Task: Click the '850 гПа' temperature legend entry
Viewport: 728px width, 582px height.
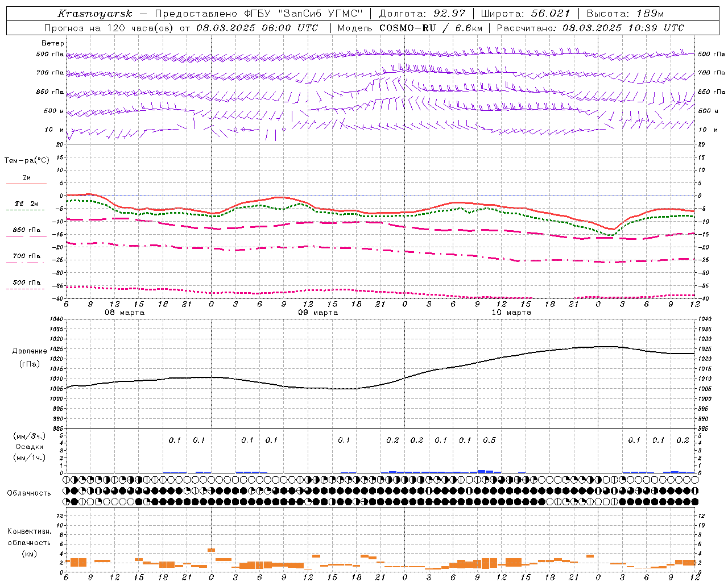Action: pos(27,230)
